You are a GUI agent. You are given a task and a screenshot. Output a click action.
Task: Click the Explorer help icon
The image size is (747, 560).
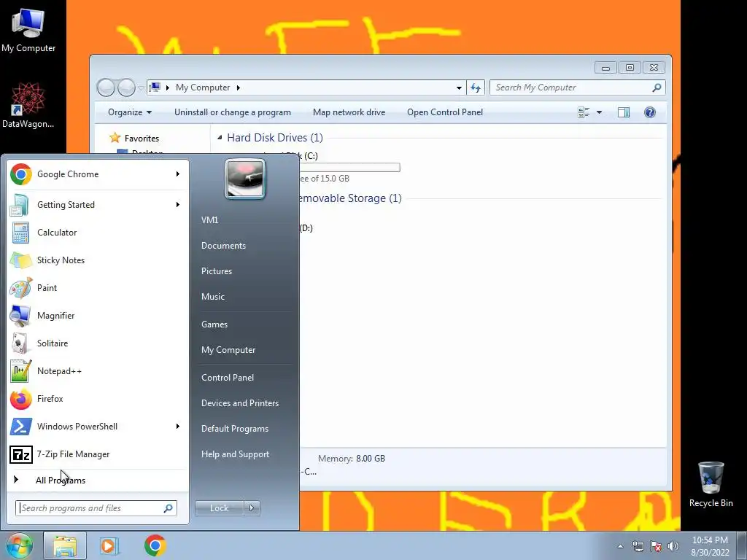[x=650, y=112]
